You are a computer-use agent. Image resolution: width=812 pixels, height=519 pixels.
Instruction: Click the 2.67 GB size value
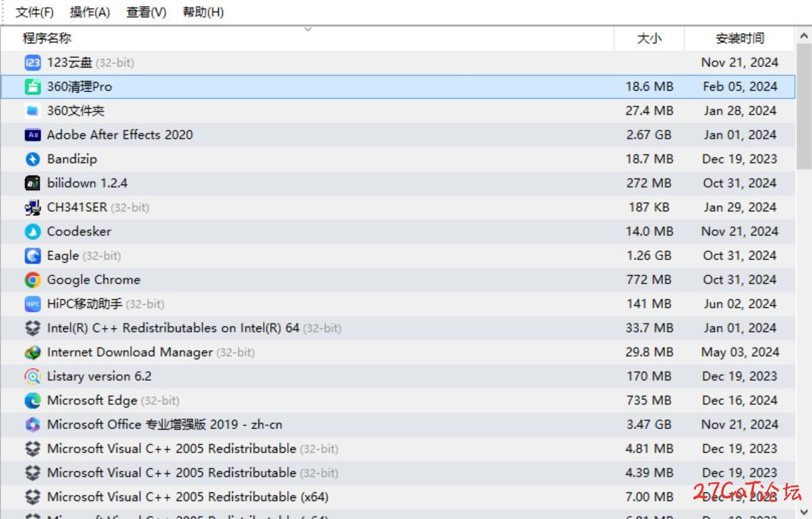click(x=649, y=135)
